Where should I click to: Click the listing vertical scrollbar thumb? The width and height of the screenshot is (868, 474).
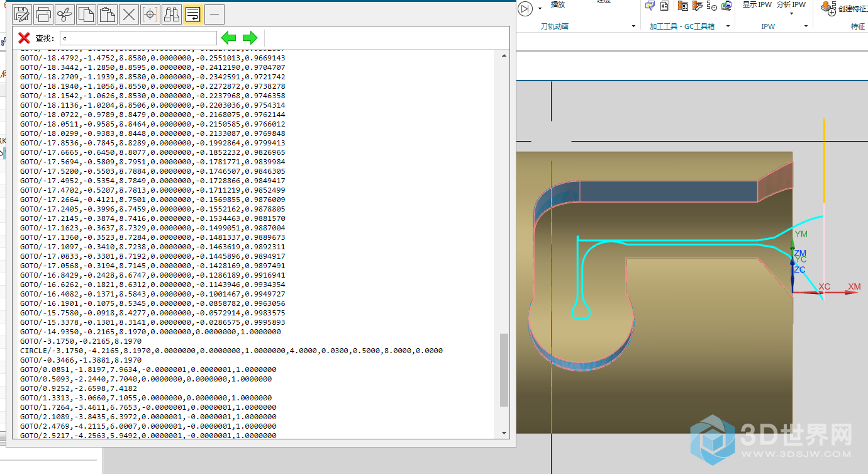504,370
